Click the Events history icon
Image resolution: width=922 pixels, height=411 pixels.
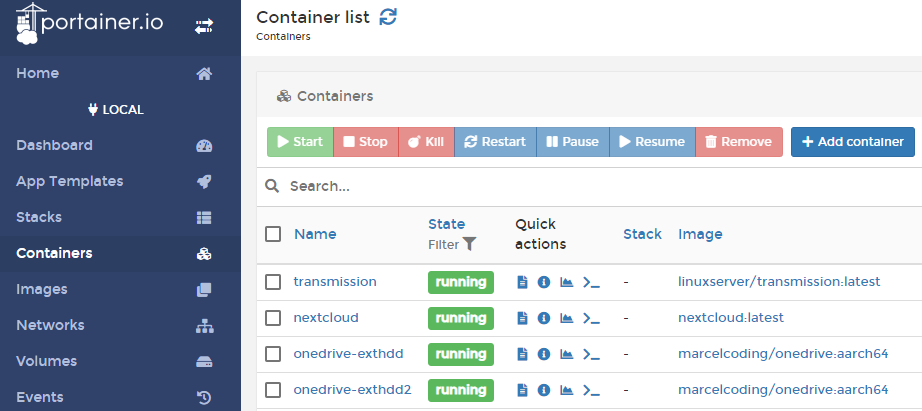pyautogui.click(x=204, y=398)
